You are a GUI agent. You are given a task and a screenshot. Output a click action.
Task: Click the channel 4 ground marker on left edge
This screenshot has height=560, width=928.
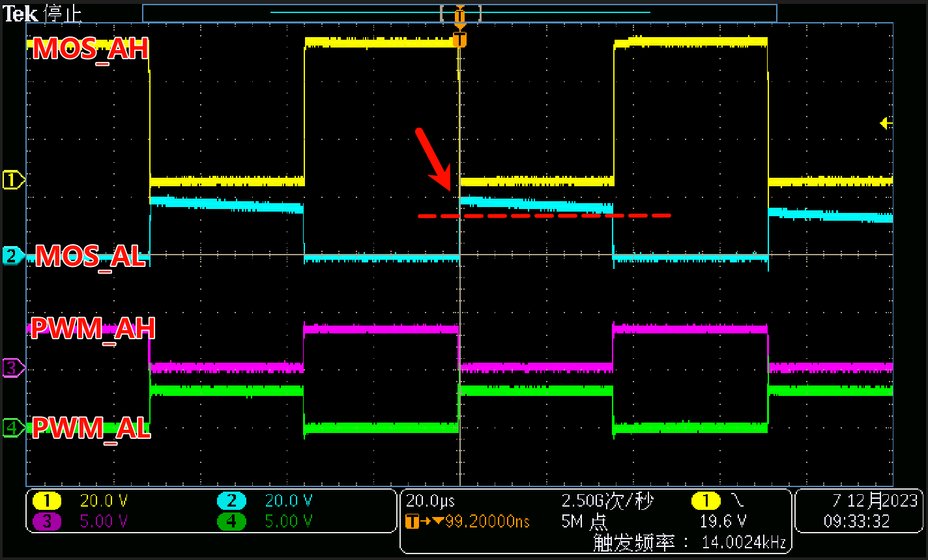13,428
